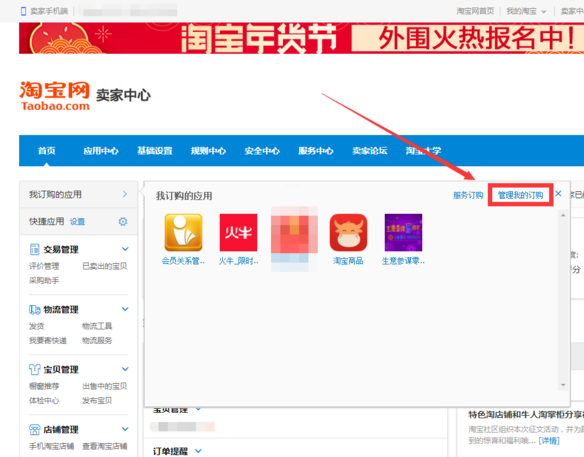Click the 物流服务 sidebar link
This screenshot has height=457, width=584.
coord(97,340)
